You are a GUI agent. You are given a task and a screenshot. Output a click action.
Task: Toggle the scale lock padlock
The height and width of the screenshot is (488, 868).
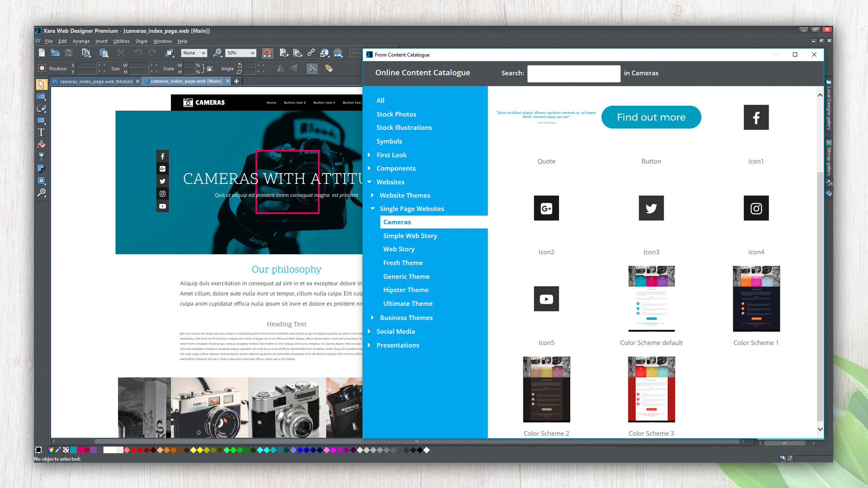click(x=209, y=69)
